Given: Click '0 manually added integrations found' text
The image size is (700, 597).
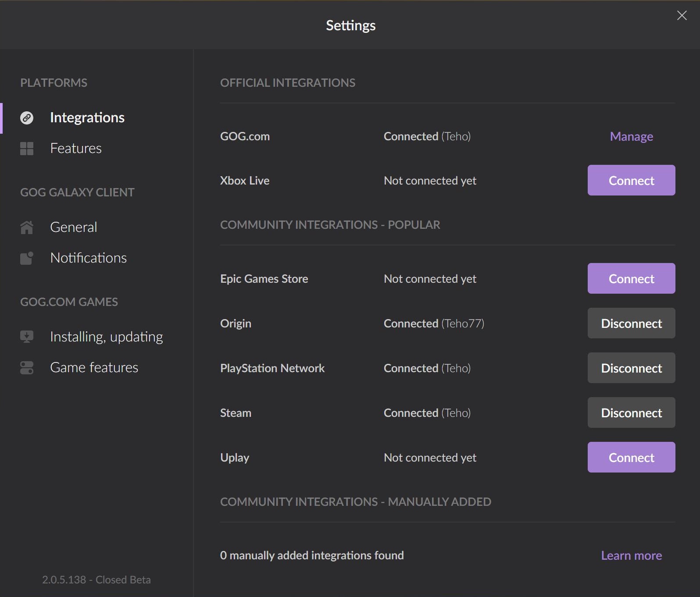Looking at the screenshot, I should [312, 555].
